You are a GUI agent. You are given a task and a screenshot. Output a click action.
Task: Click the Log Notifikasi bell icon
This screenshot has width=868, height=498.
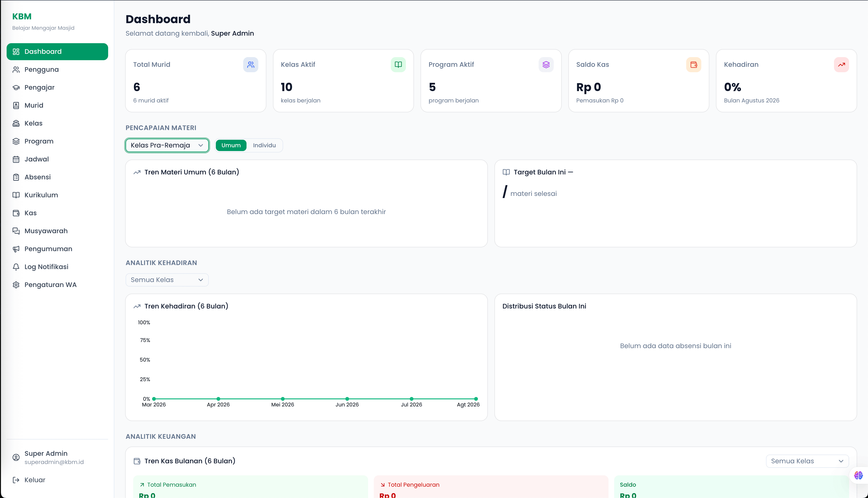16,267
